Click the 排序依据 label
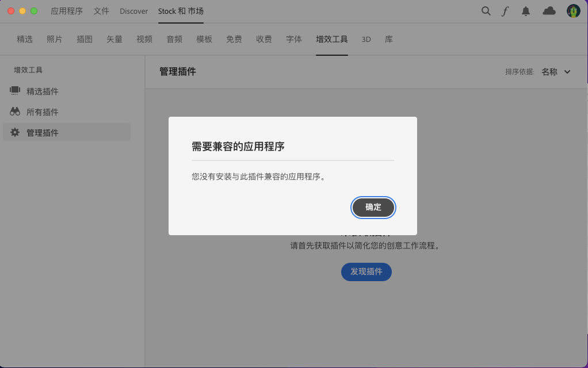The height and width of the screenshot is (368, 588). click(x=520, y=71)
